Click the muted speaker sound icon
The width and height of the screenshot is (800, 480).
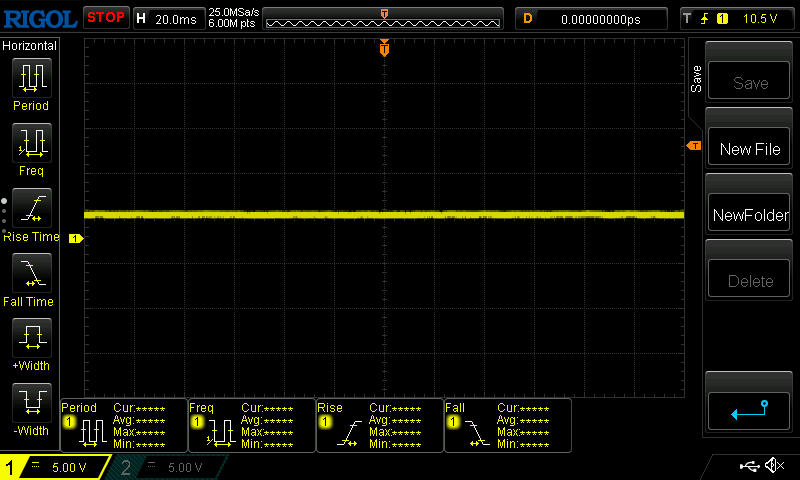[774, 465]
